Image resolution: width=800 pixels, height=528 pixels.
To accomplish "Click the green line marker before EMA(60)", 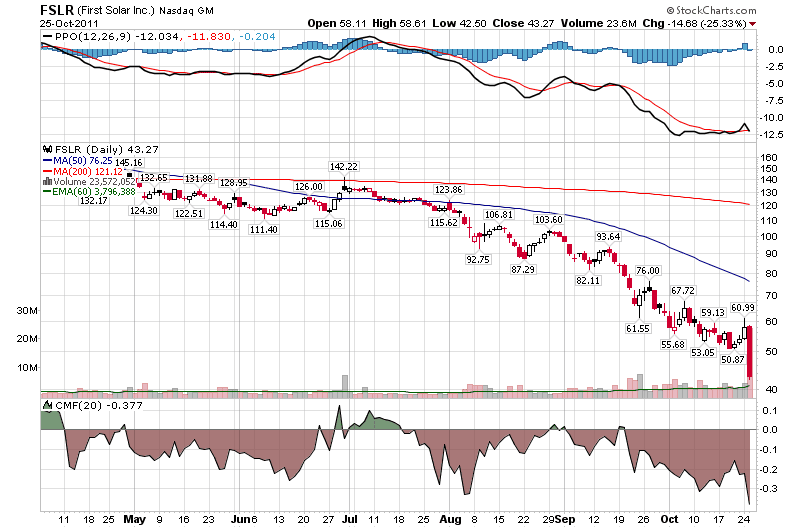I will (47, 192).
